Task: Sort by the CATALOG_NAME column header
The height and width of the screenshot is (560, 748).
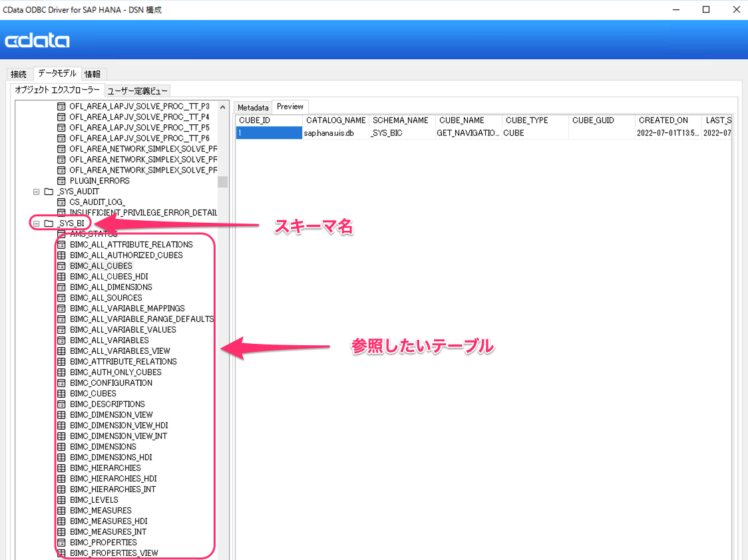Action: tap(336, 120)
